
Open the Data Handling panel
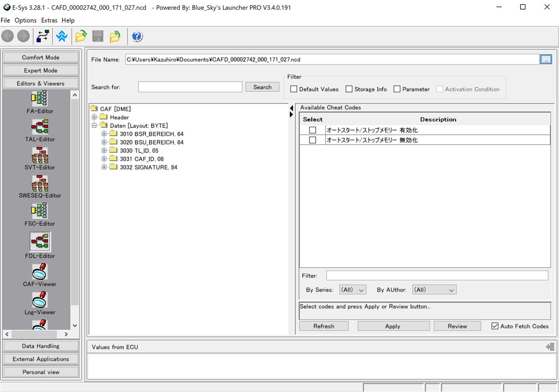(41, 346)
